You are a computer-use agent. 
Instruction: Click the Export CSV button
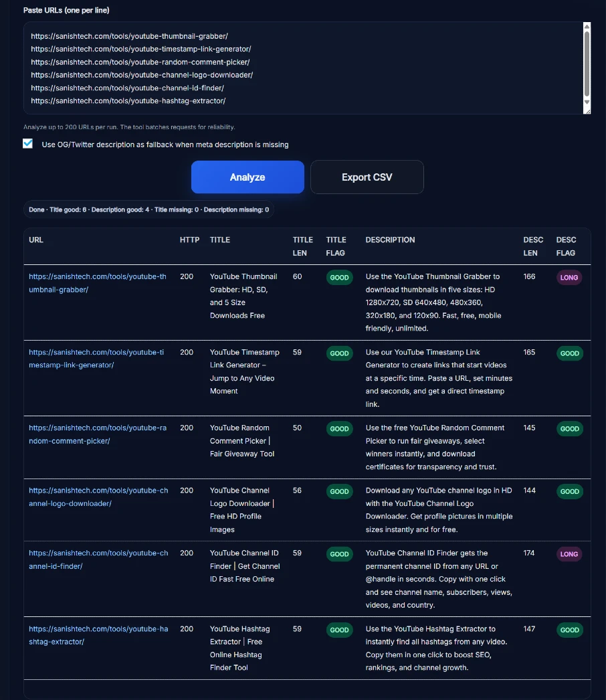[x=367, y=177]
